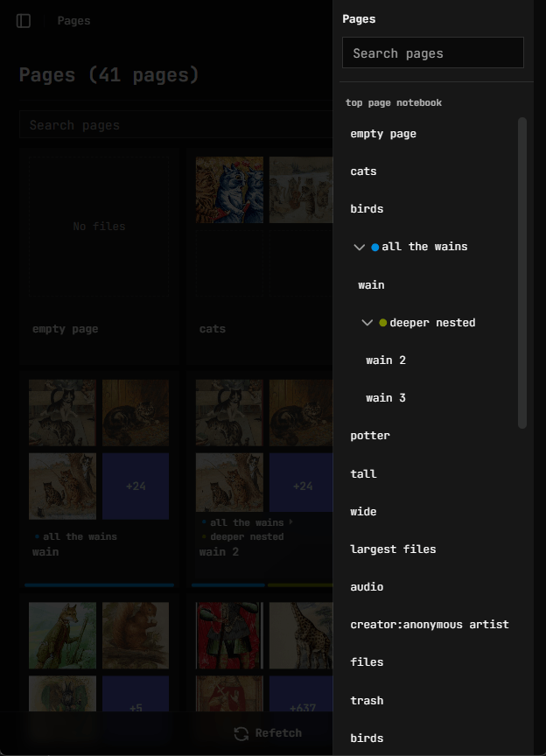Click the side panel scrollbar

(521, 273)
